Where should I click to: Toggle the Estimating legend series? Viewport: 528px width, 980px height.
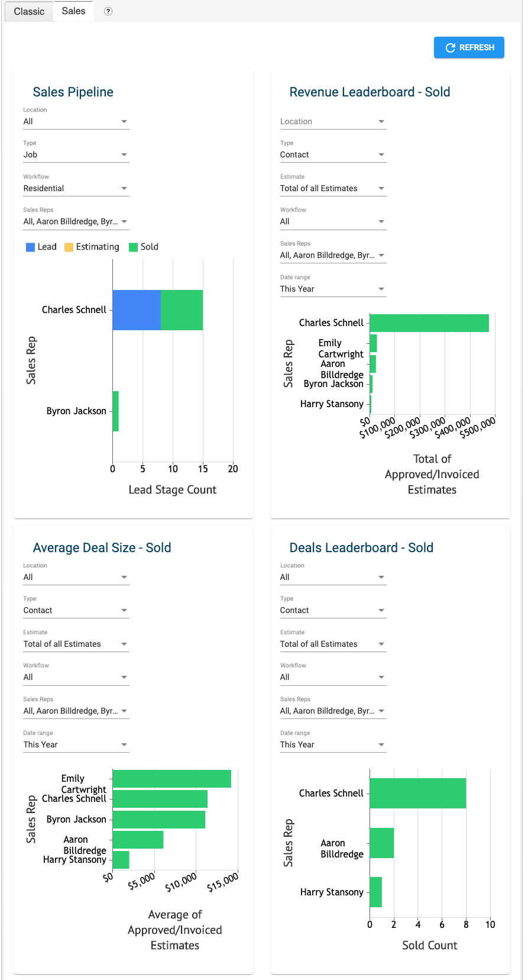(92, 247)
